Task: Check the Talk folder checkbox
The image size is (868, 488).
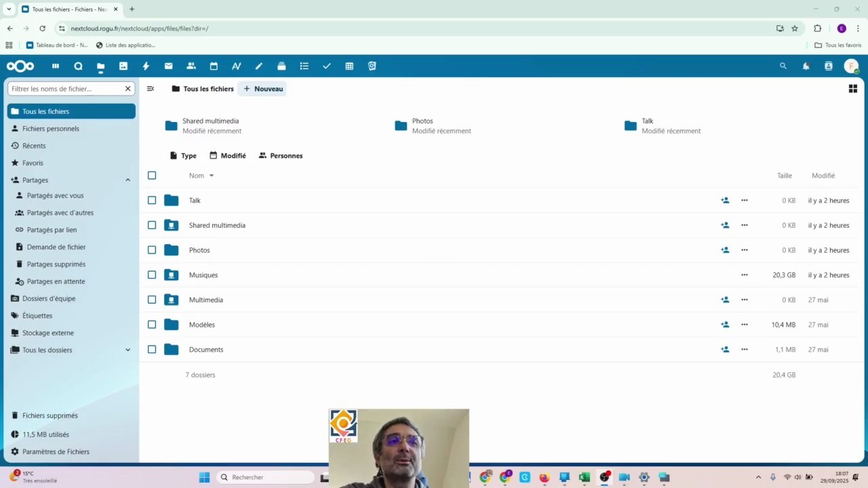Action: (152, 201)
